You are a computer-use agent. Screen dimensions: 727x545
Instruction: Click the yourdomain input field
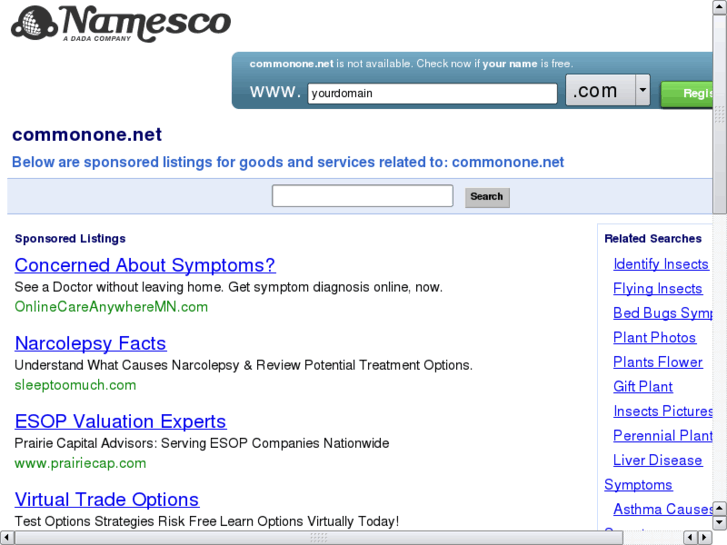coord(432,93)
